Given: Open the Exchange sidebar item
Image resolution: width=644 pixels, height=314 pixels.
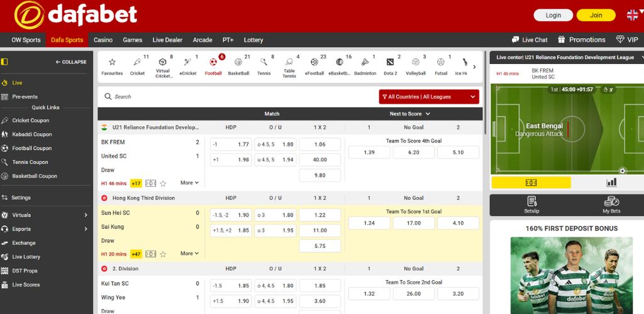Looking at the screenshot, I should (23, 242).
